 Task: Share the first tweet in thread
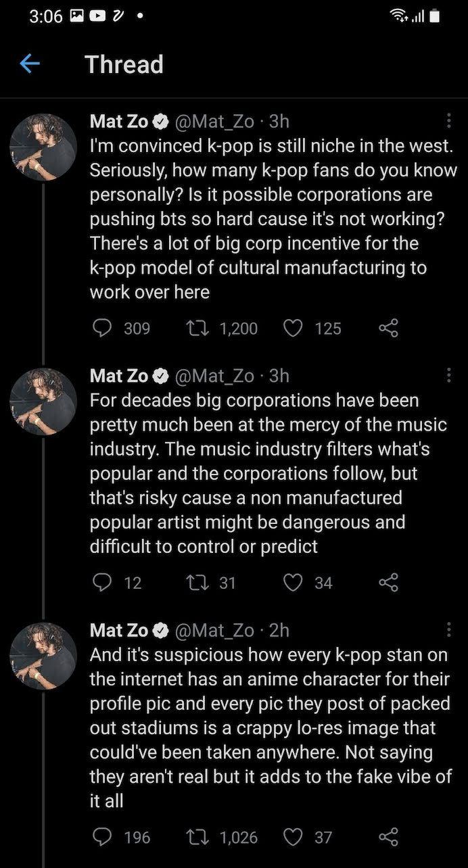pyautogui.click(x=388, y=329)
